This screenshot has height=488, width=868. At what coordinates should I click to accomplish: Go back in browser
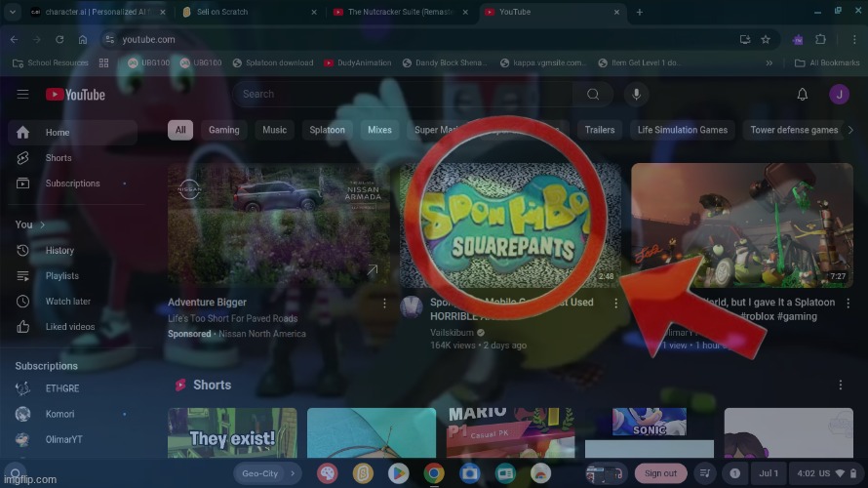(14, 39)
